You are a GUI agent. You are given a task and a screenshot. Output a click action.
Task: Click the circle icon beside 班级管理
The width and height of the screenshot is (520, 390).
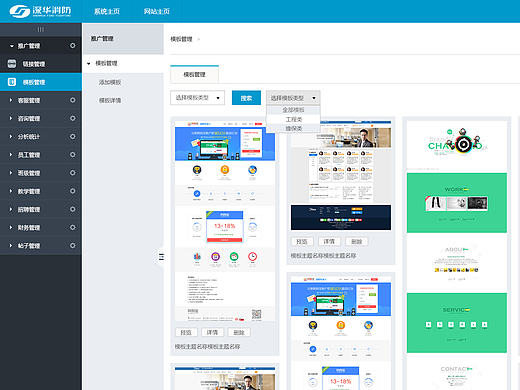pyautogui.click(x=72, y=173)
